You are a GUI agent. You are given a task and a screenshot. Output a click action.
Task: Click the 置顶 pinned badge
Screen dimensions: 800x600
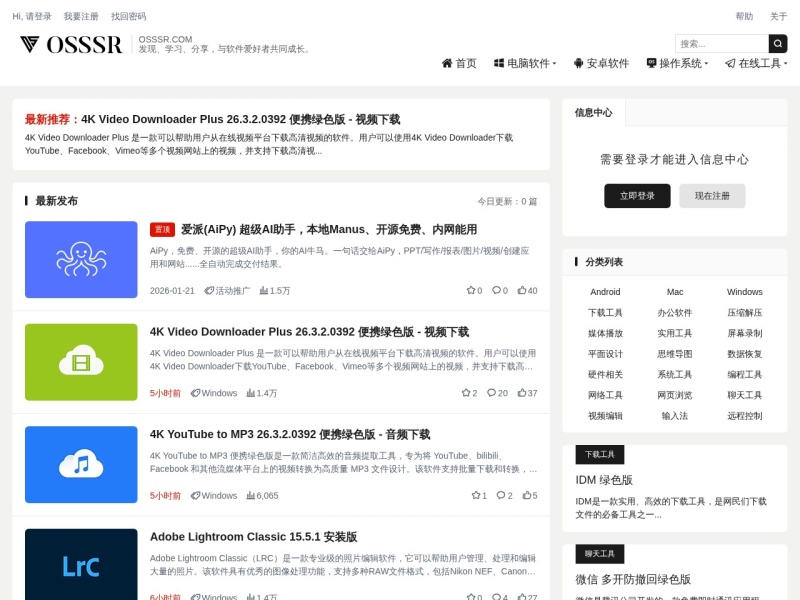pos(162,230)
